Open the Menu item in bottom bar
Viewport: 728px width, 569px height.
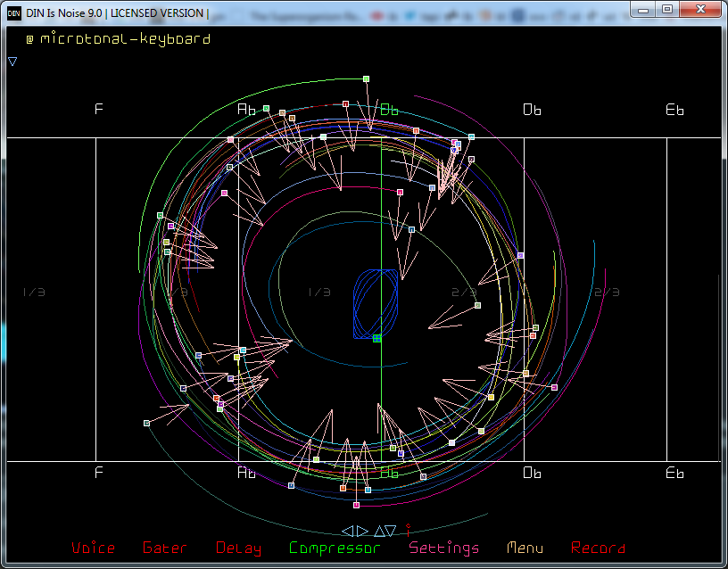click(525, 548)
